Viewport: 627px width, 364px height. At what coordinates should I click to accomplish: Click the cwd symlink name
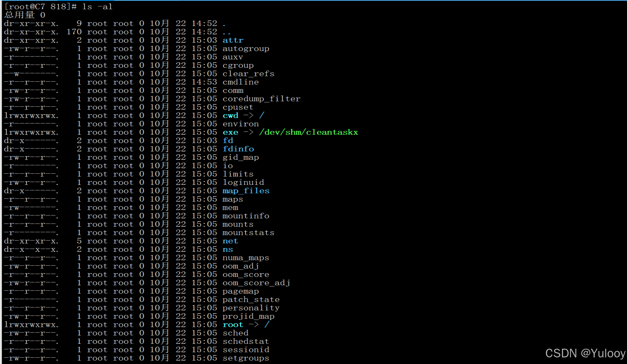pos(230,116)
